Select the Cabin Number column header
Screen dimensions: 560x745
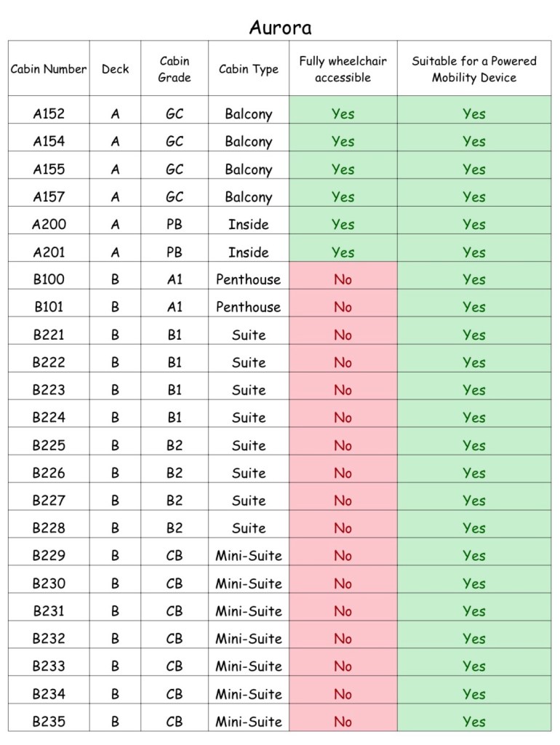click(x=49, y=69)
